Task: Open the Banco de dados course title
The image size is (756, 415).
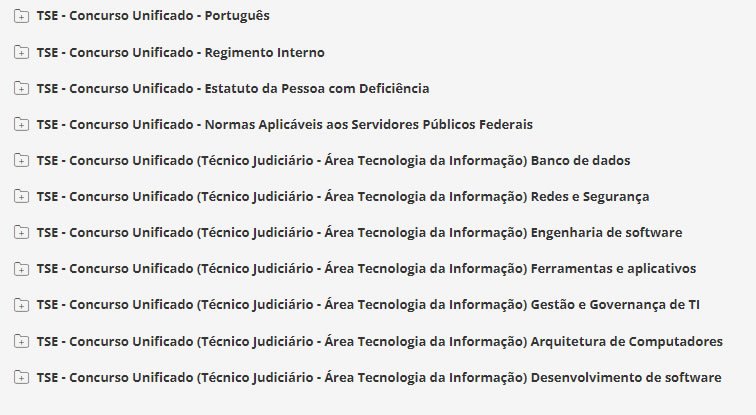Action: tap(332, 160)
